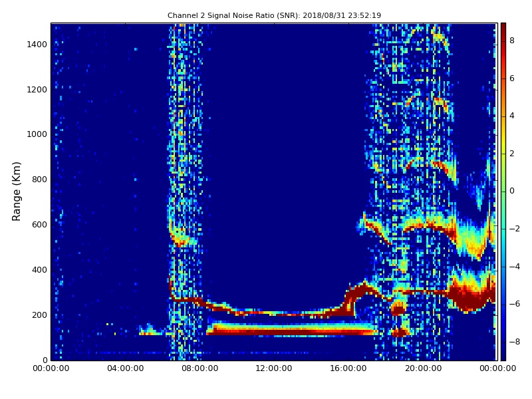This screenshot has width=532, height=399.
Task: Click the 800 range tick label
Action: click(x=39, y=180)
